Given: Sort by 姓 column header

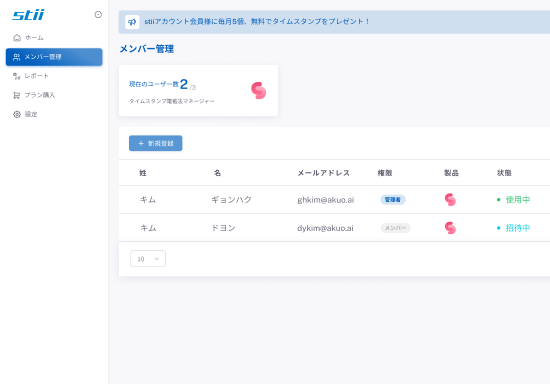Looking at the screenshot, I should click(143, 173).
